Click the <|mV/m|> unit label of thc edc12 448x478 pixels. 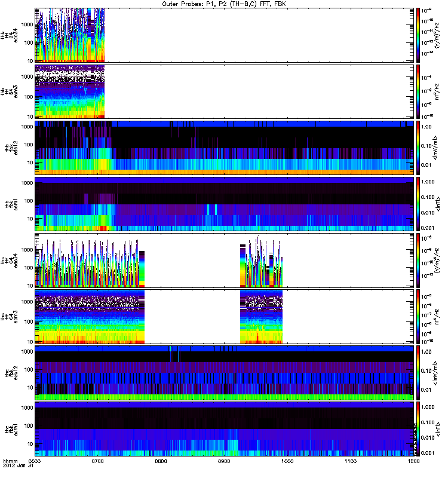[435, 372]
